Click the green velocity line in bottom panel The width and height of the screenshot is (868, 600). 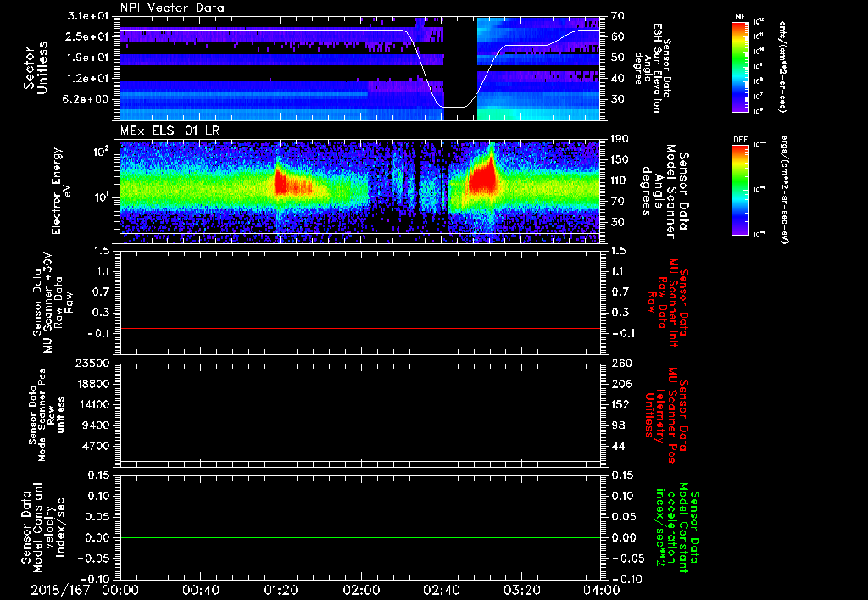coord(360,537)
